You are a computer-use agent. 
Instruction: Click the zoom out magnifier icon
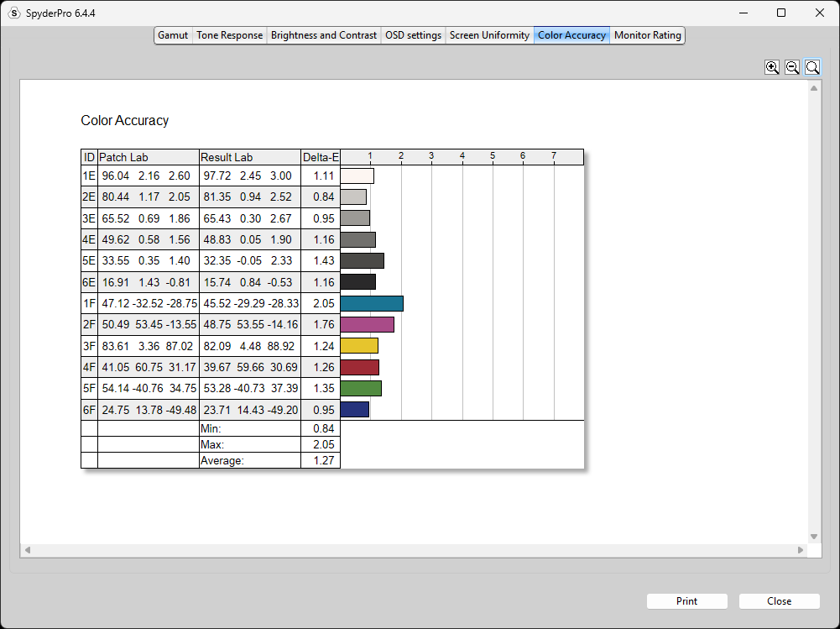[x=792, y=67]
